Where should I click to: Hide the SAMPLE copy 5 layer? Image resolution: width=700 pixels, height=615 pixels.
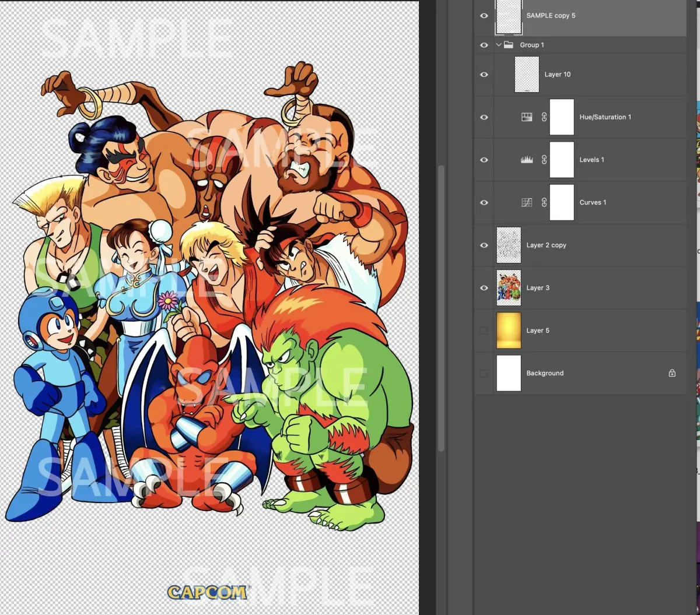click(x=484, y=16)
